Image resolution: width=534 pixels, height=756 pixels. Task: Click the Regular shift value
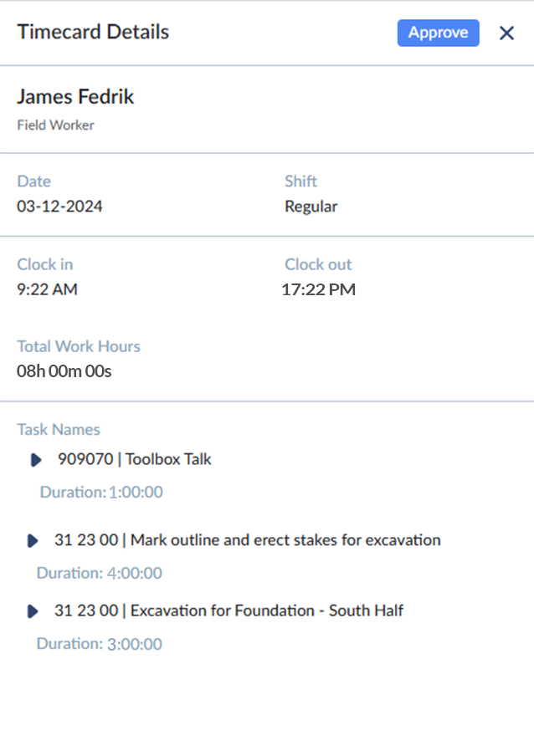[x=311, y=207]
